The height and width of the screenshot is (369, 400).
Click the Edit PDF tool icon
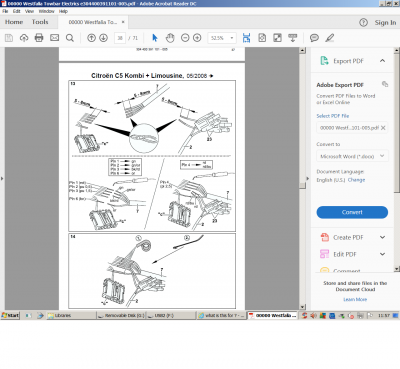tap(324, 254)
